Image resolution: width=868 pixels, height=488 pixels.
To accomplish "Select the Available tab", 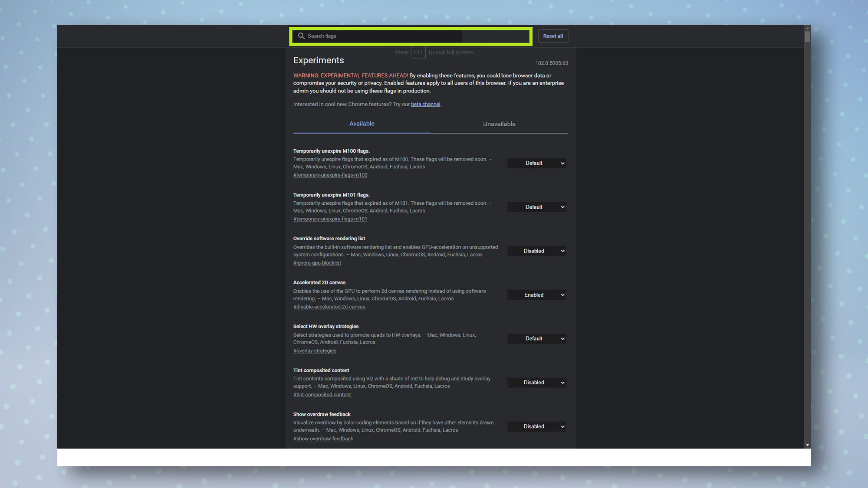I will coord(362,124).
